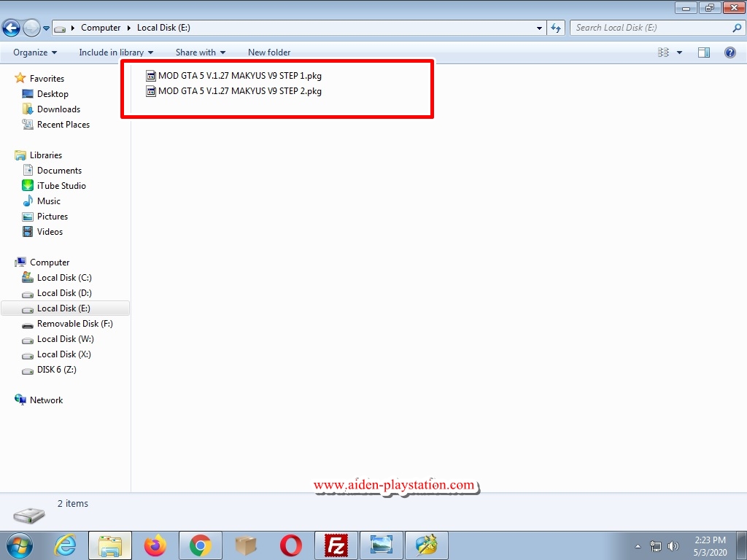
Task: Launch Opera from the taskbar
Action: [x=290, y=545]
